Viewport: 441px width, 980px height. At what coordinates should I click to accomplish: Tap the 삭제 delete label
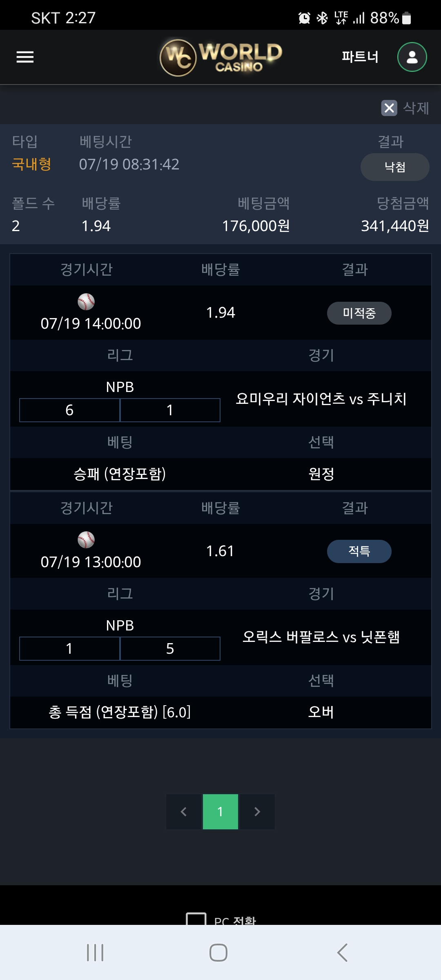[x=416, y=108]
